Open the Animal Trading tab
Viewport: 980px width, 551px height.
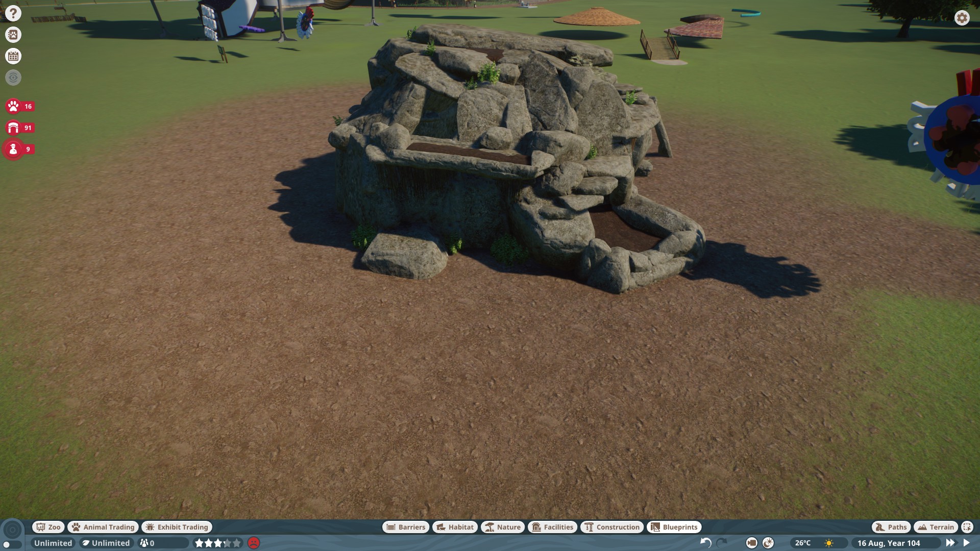pyautogui.click(x=103, y=527)
